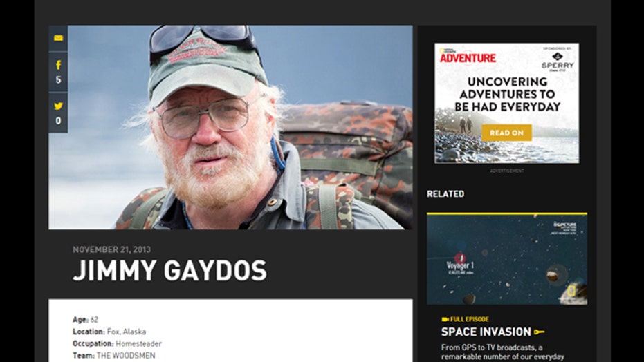Click the READ ON button
Screen dimensions: 644x362
tap(506, 133)
